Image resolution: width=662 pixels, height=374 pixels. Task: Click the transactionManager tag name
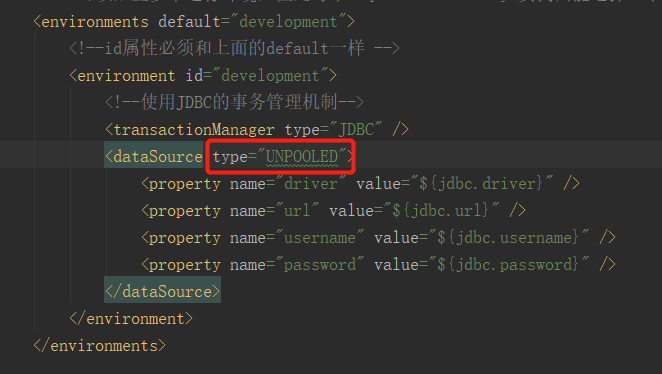(194, 130)
